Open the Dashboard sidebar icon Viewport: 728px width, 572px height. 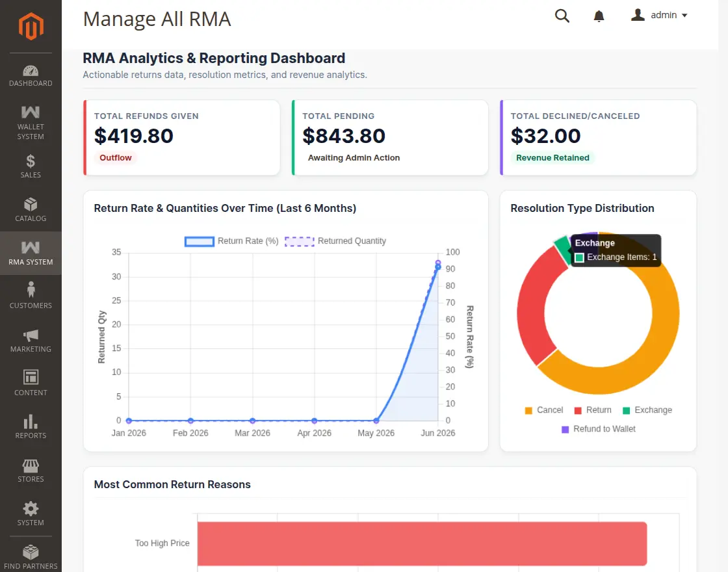tap(31, 71)
